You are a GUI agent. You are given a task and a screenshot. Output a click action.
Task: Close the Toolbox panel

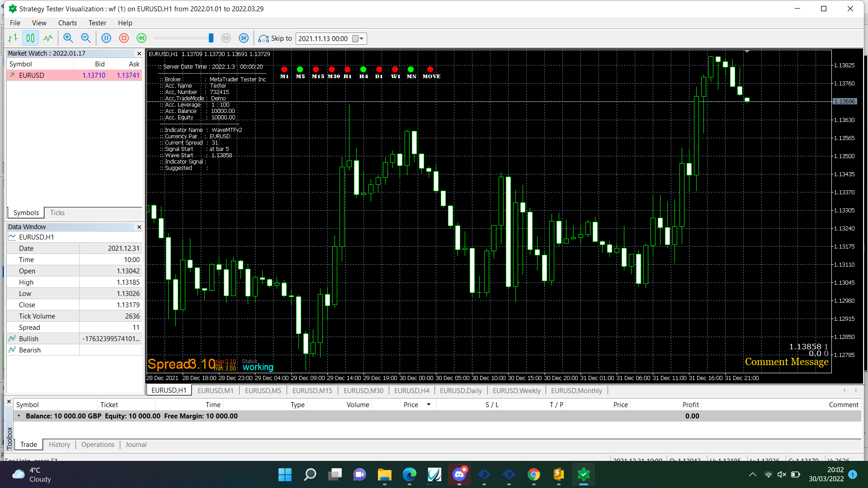9,401
